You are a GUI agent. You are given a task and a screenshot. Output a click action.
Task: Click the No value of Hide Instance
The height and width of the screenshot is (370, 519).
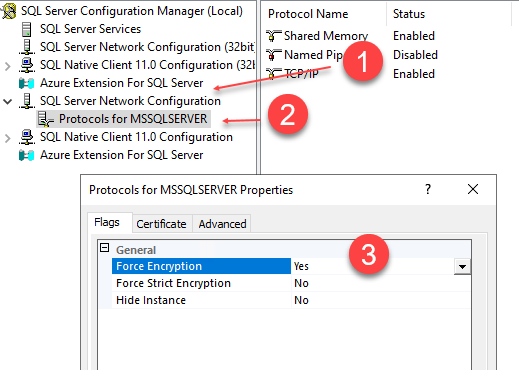pos(301,300)
